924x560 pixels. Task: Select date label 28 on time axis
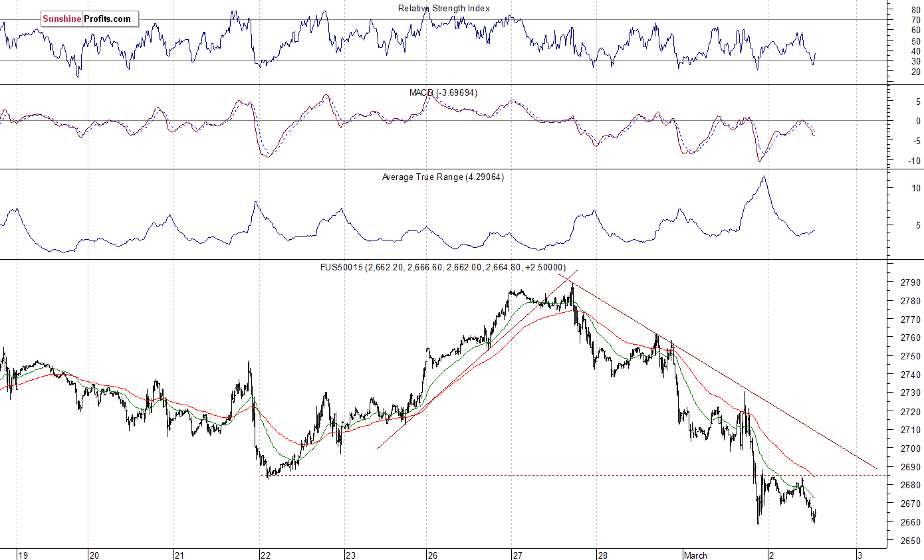coord(602,555)
